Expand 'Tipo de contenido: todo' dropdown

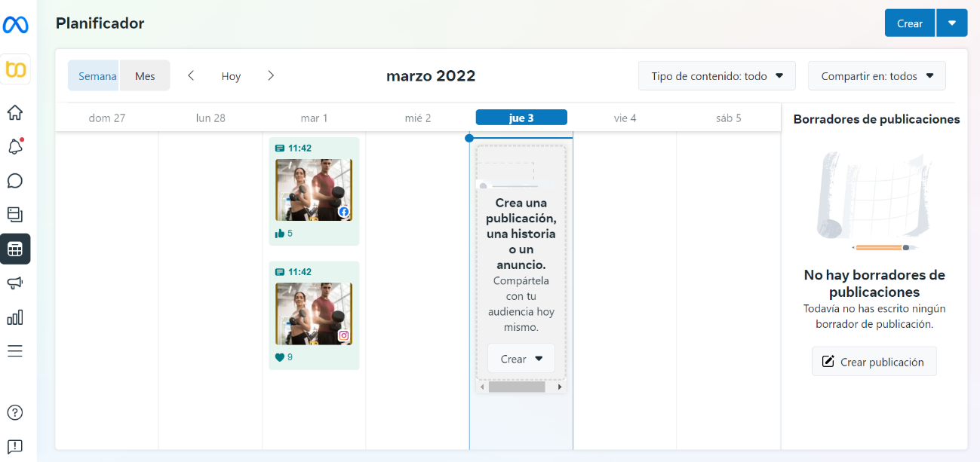(717, 76)
